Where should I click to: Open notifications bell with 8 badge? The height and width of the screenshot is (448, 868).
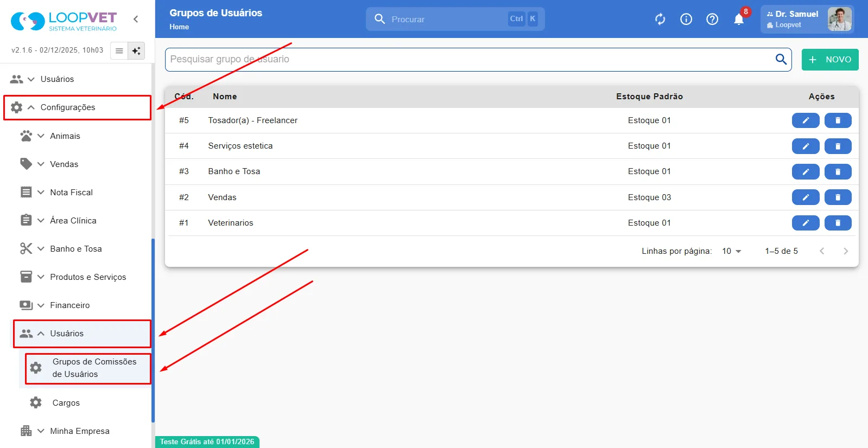[739, 19]
